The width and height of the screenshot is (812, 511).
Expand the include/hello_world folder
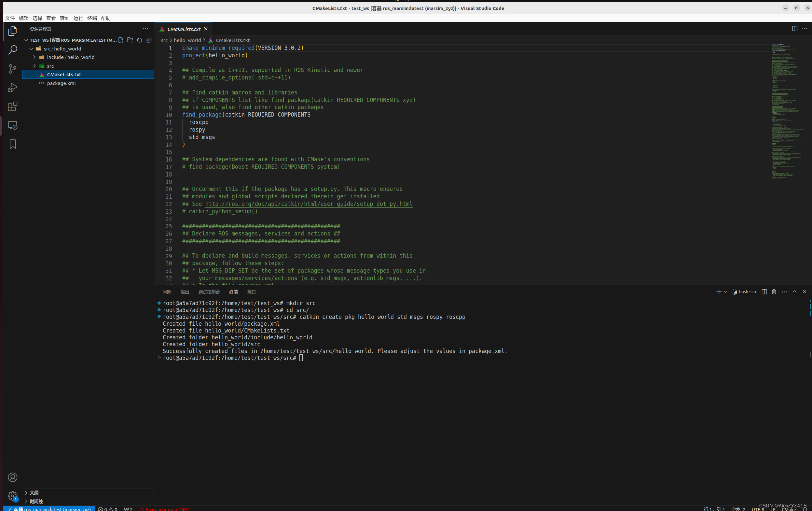click(x=71, y=57)
